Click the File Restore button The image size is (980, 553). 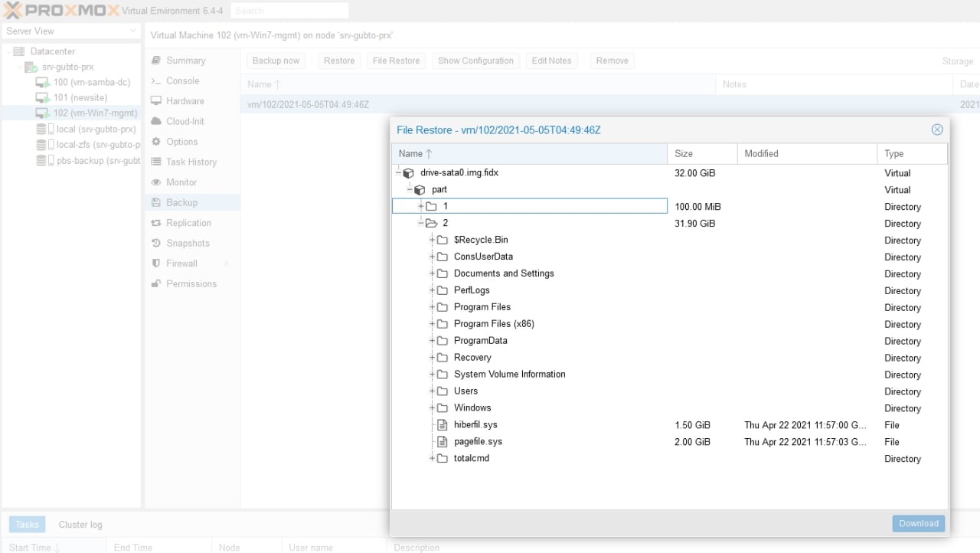point(396,61)
